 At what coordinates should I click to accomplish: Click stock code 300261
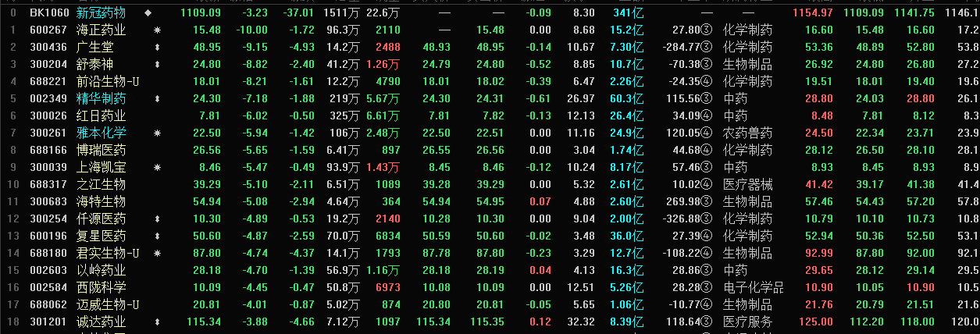pyautogui.click(x=48, y=133)
